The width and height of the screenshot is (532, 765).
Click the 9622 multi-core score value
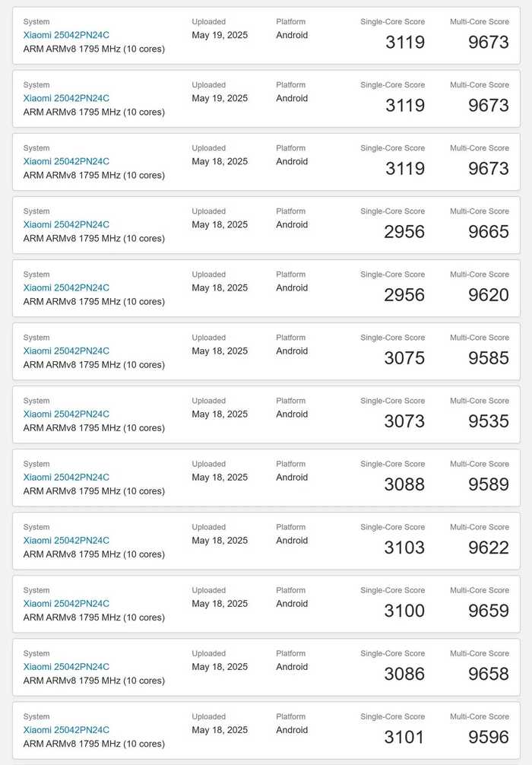[x=488, y=548]
